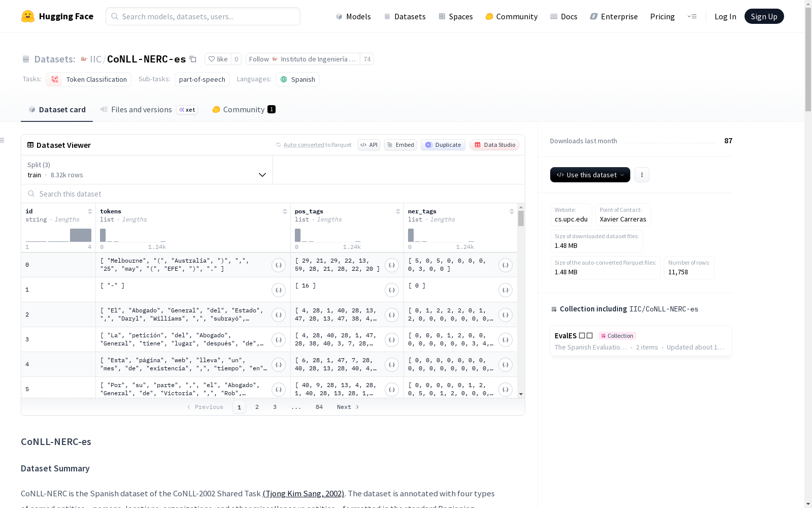Sort by the id column
812x508 pixels.
(x=90, y=211)
